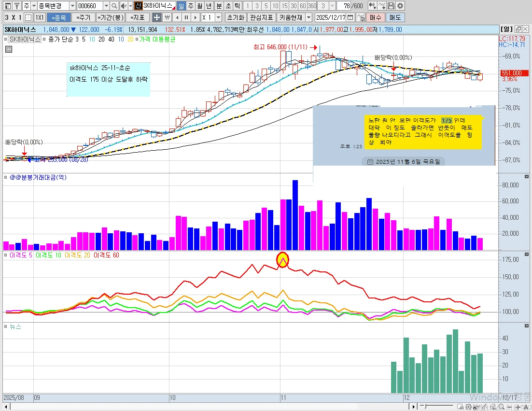The height and width of the screenshot is (411, 532).
Task: Click the add line indicator icon
Action: pos(382,6)
